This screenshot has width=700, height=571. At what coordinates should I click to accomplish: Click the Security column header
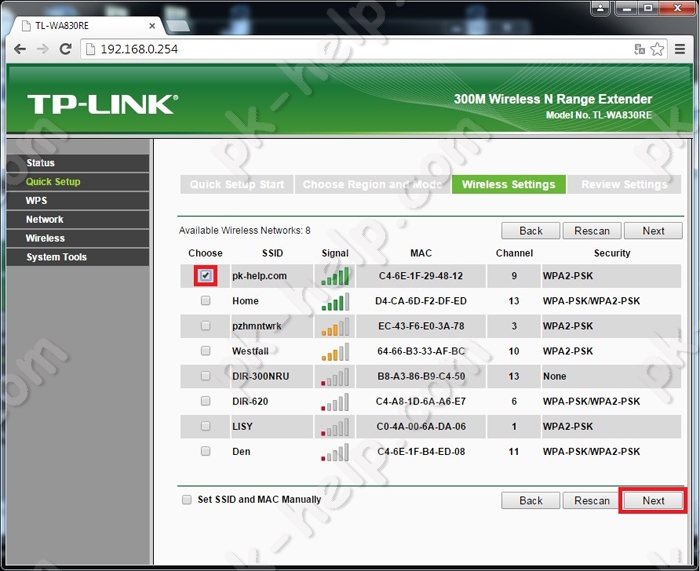612,253
